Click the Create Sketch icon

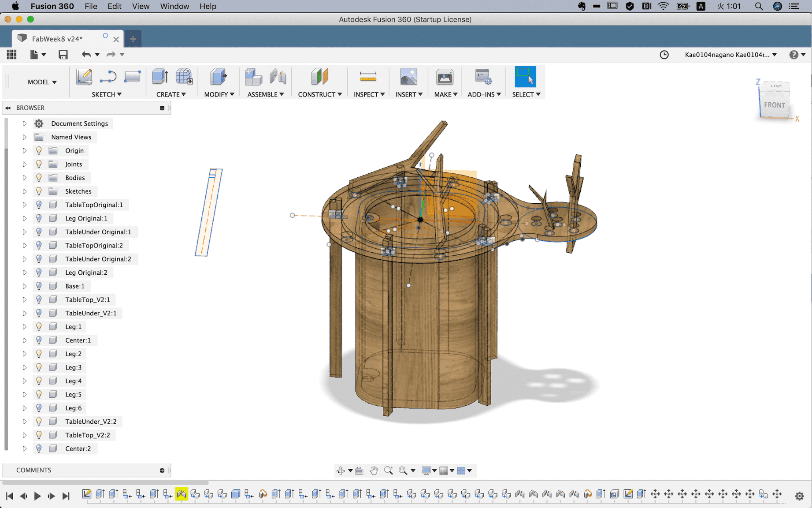click(x=84, y=77)
